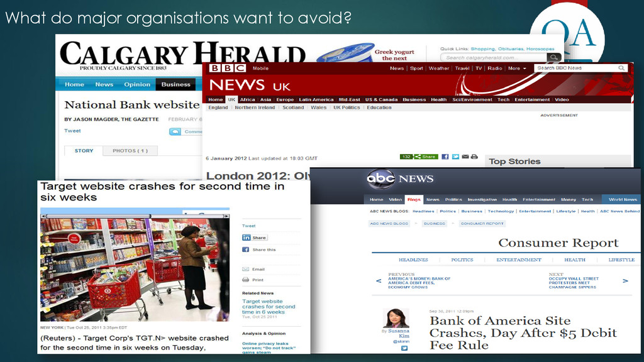Click the email envelope icon on BBC article
644x362 pixels.
coord(465,156)
